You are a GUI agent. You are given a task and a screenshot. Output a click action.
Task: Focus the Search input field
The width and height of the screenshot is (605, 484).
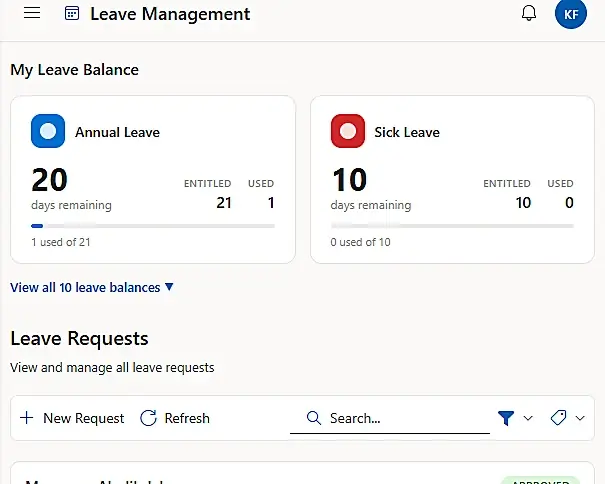pyautogui.click(x=390, y=418)
